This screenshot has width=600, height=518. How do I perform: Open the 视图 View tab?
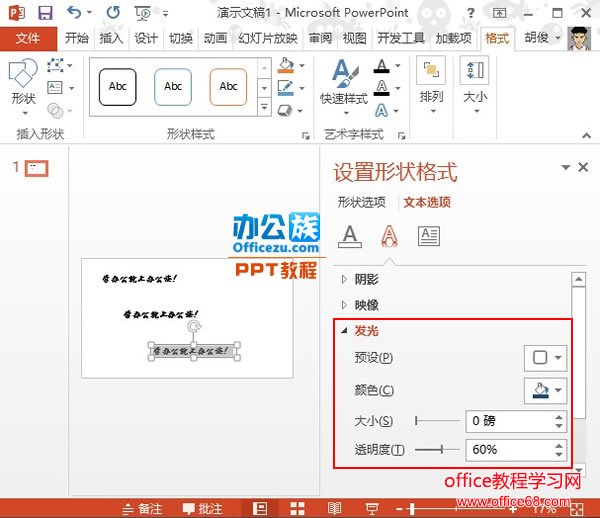(354, 38)
